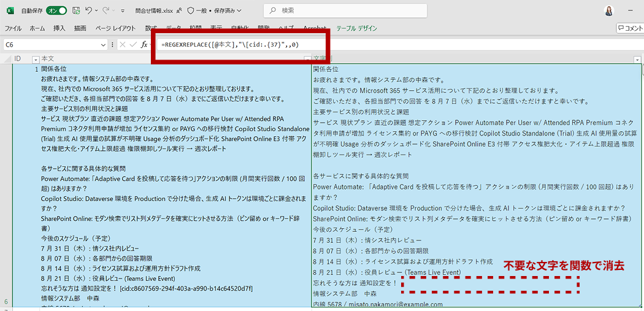644x311 pixels.
Task: Click the Undo arrow icon
Action: [x=90, y=10]
